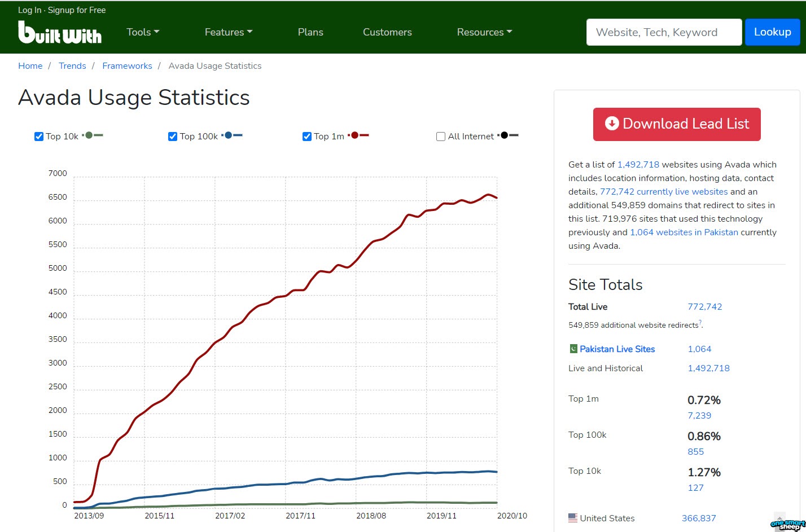The image size is (806, 532).
Task: Click the green Top 10k legend marker
Action: pos(93,135)
